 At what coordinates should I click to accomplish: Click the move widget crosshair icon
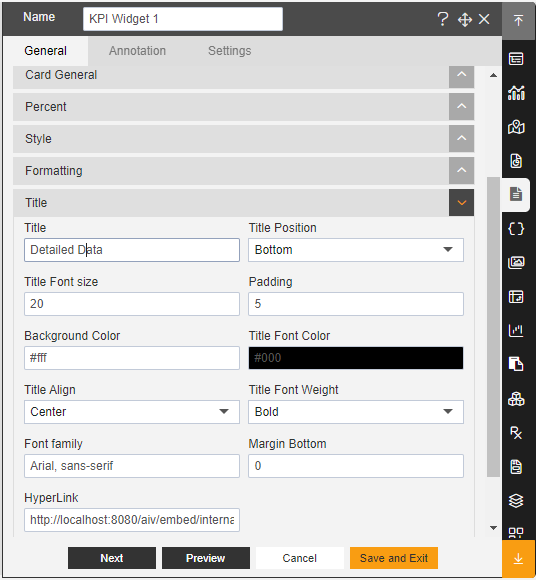click(x=465, y=20)
